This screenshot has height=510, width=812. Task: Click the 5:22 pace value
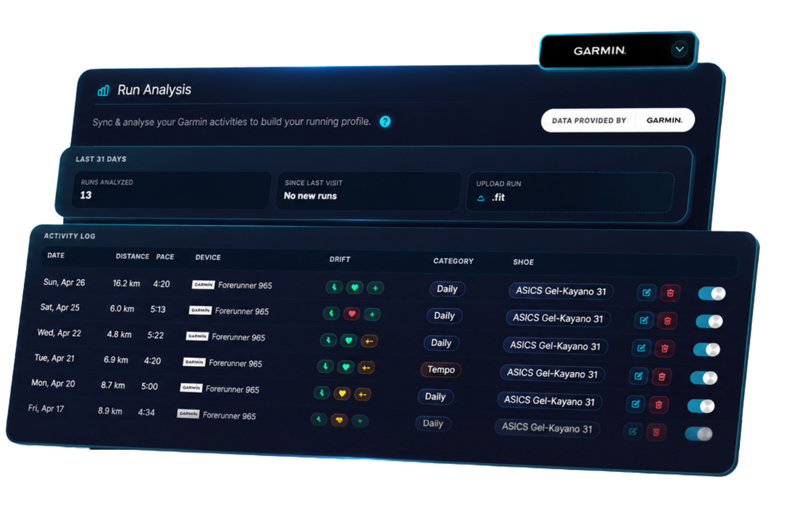155,335
